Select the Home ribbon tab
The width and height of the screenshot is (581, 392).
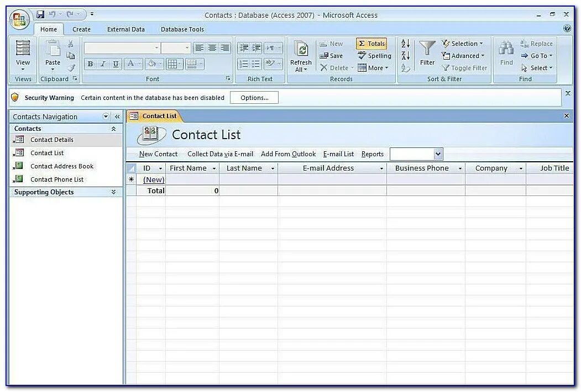[49, 29]
